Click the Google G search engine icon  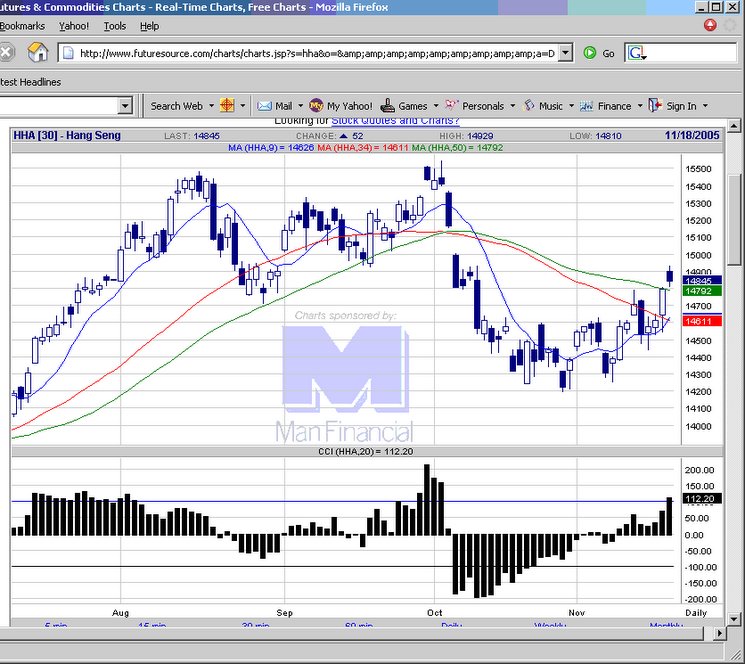(x=636, y=53)
